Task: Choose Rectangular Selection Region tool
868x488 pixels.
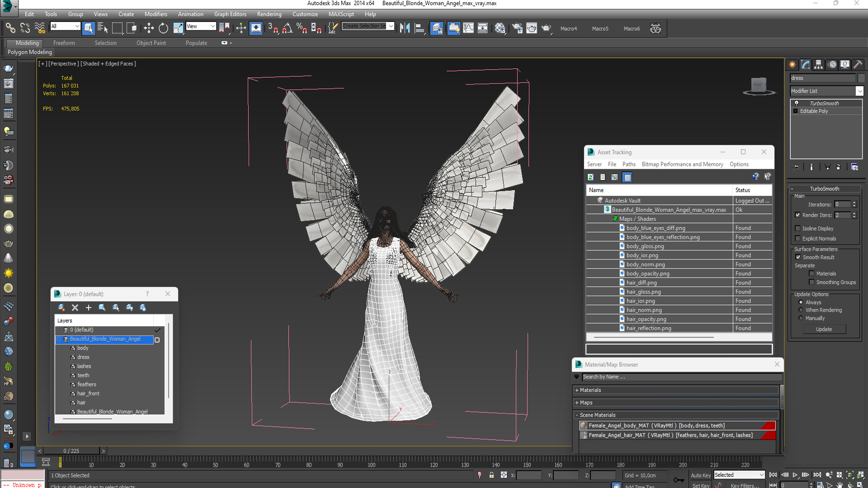Action: (x=117, y=28)
